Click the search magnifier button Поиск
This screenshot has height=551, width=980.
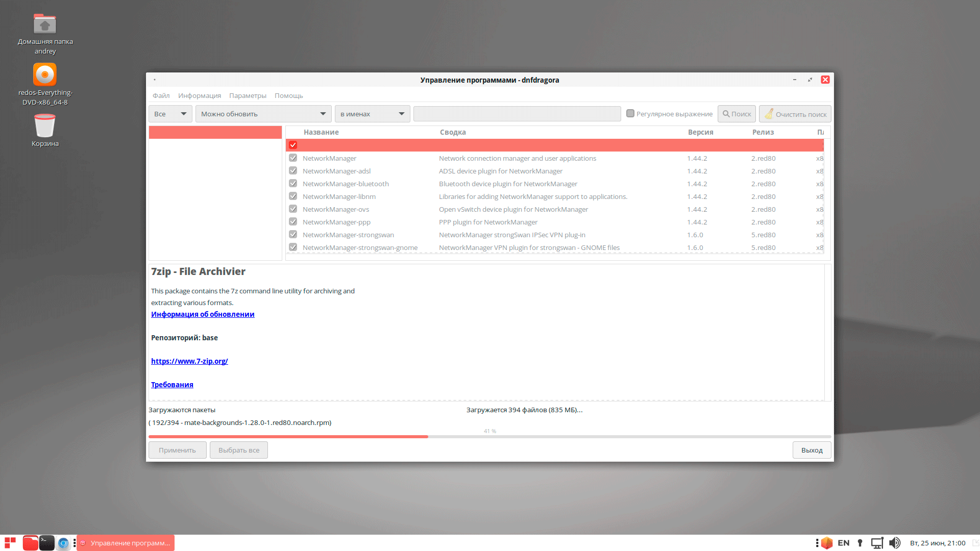coord(737,114)
